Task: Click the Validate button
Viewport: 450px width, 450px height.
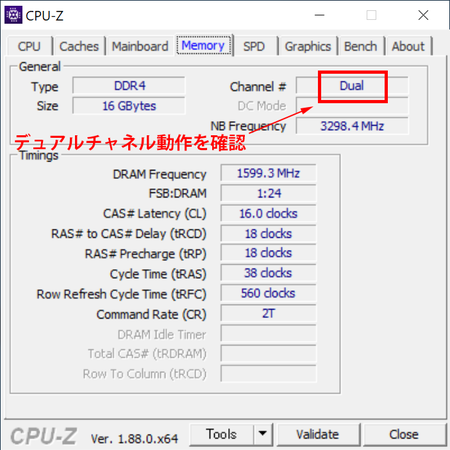Action: point(318,434)
